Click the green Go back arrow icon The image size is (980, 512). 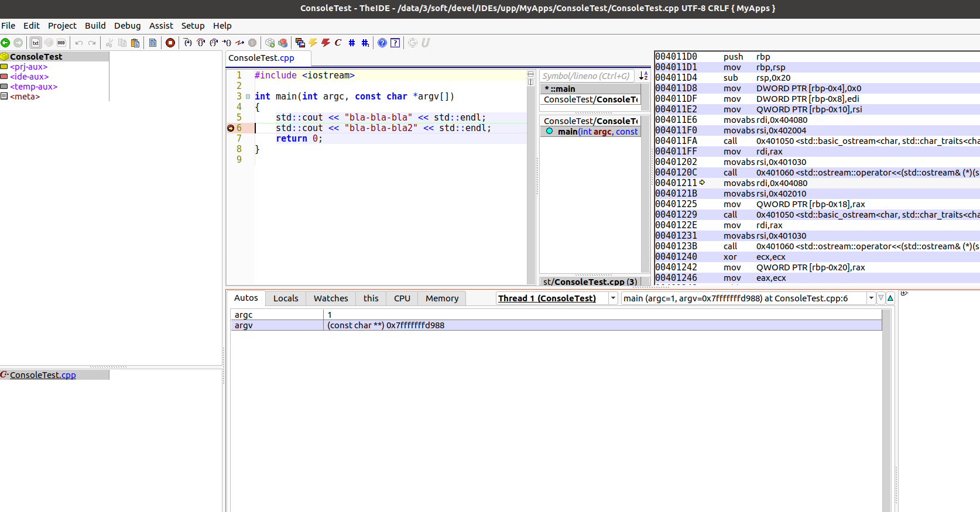(x=5, y=43)
